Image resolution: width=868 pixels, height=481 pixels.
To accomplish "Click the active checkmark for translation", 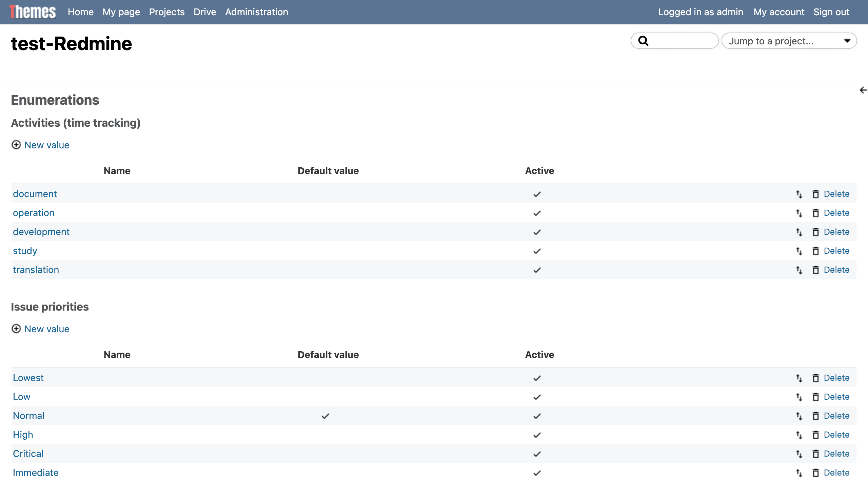I will (x=537, y=270).
